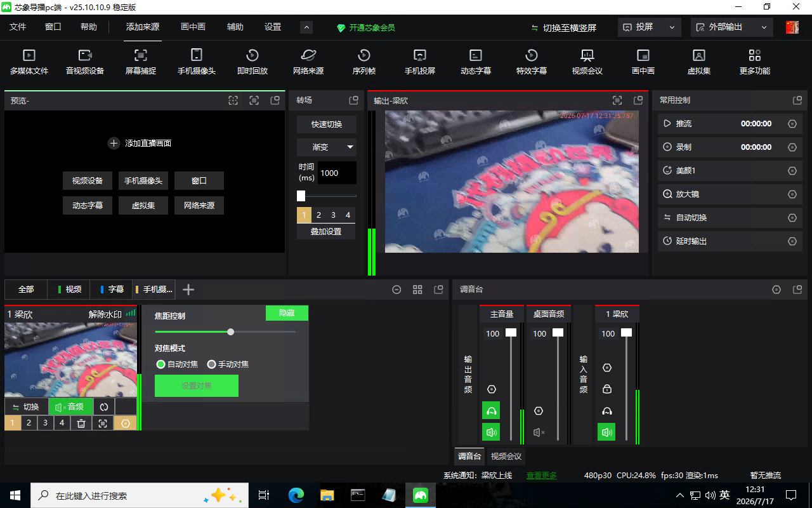Open settings hexagon beside 录制
812x508 pixels.
792,147
